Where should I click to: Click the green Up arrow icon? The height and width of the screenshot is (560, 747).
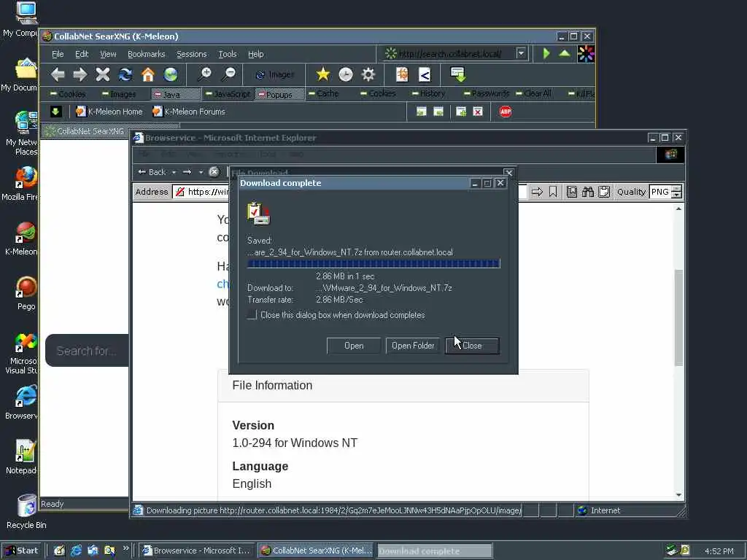click(565, 53)
